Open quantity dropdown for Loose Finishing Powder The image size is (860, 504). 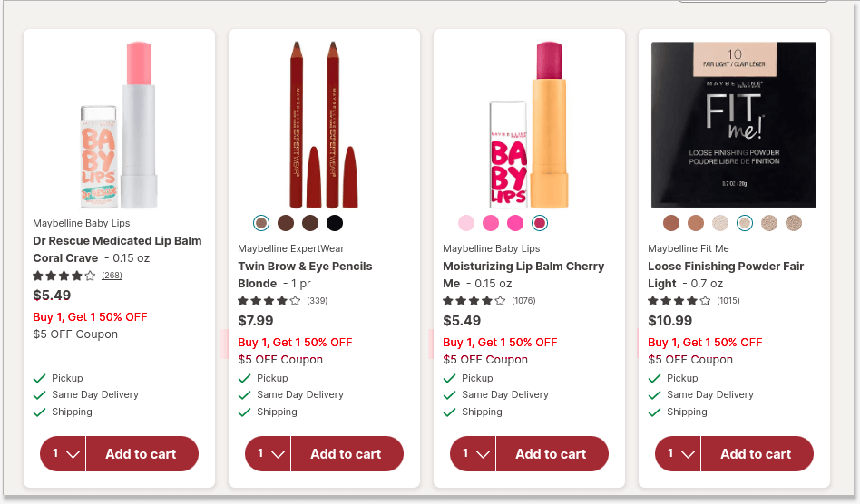(679, 454)
